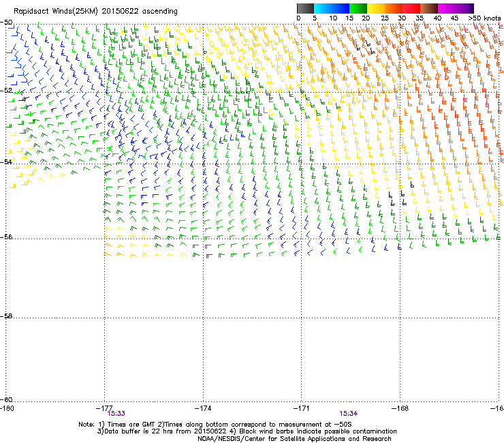Click the longitude label -177

tap(104, 408)
